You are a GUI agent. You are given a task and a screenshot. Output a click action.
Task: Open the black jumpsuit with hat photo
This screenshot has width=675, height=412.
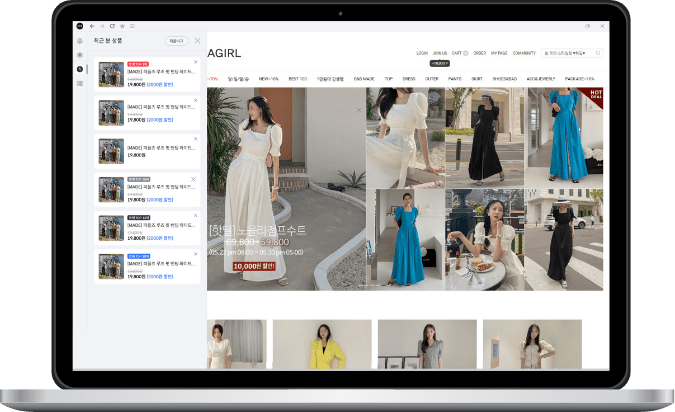tap(484, 138)
